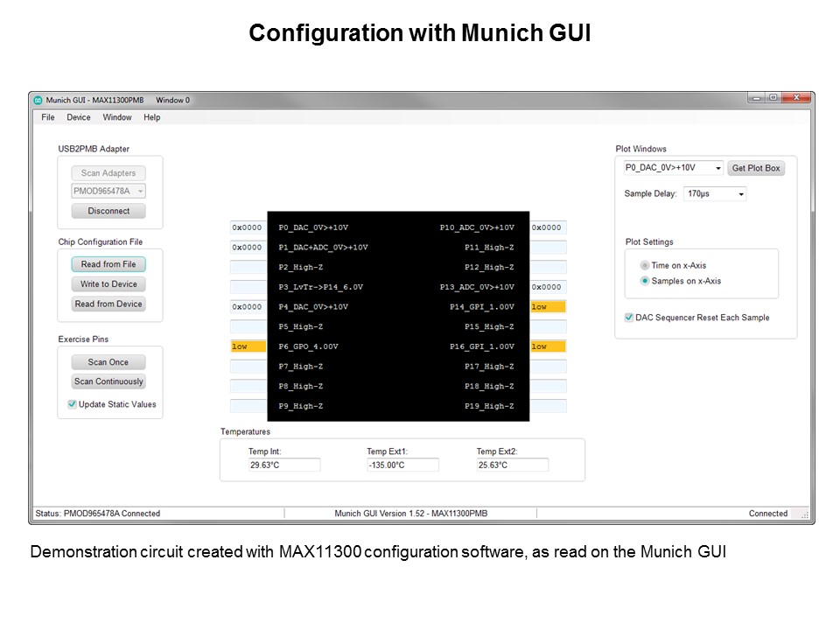Click Read from Device button

108,304
